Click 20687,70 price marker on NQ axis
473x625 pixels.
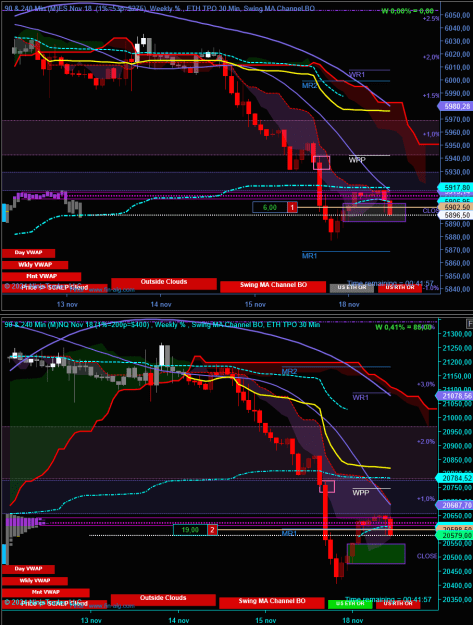point(454,505)
